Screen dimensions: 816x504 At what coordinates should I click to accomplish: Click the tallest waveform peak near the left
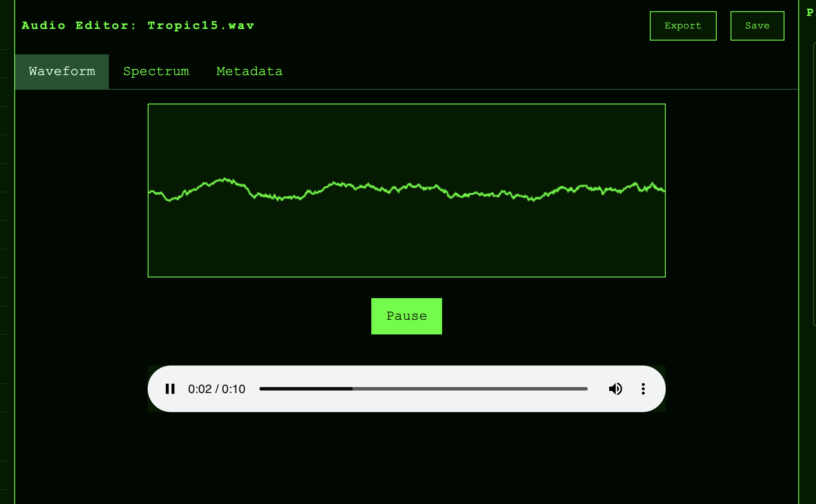coord(225,179)
